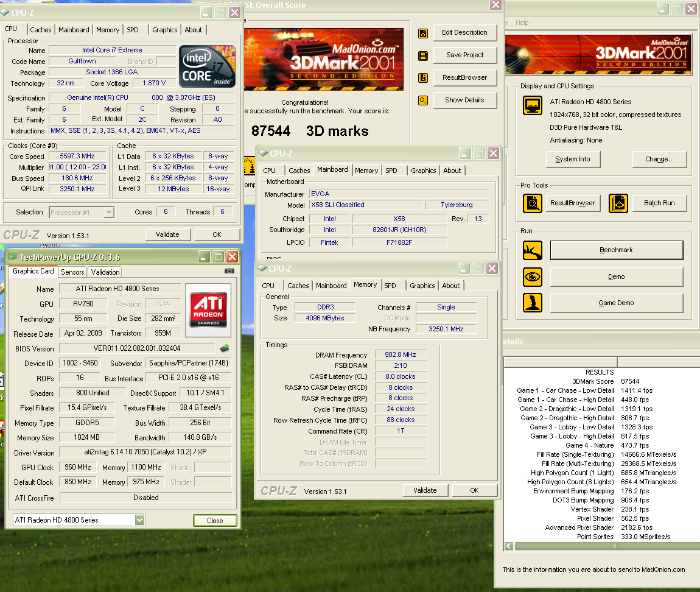
Task: Click the Edit Description floppy icon
Action: 423,33
